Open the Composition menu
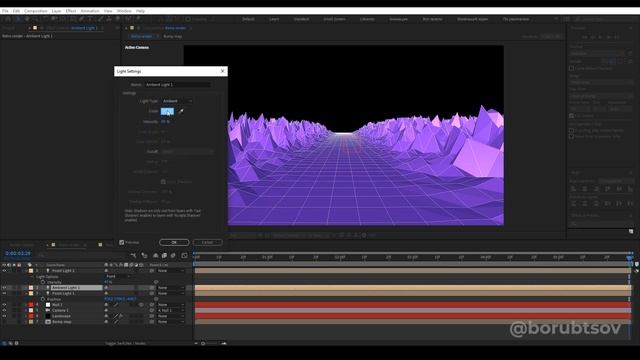640x360 pixels. [x=36, y=11]
